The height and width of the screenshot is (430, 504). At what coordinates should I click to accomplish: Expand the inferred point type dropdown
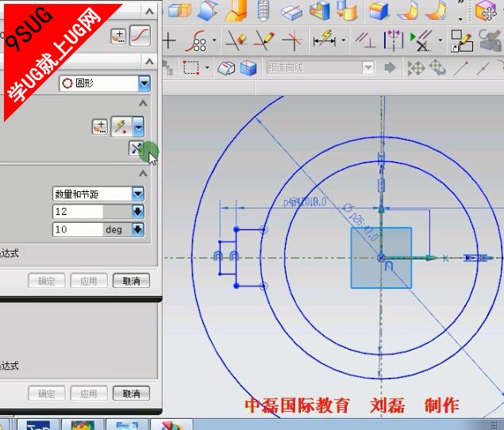tap(138, 127)
